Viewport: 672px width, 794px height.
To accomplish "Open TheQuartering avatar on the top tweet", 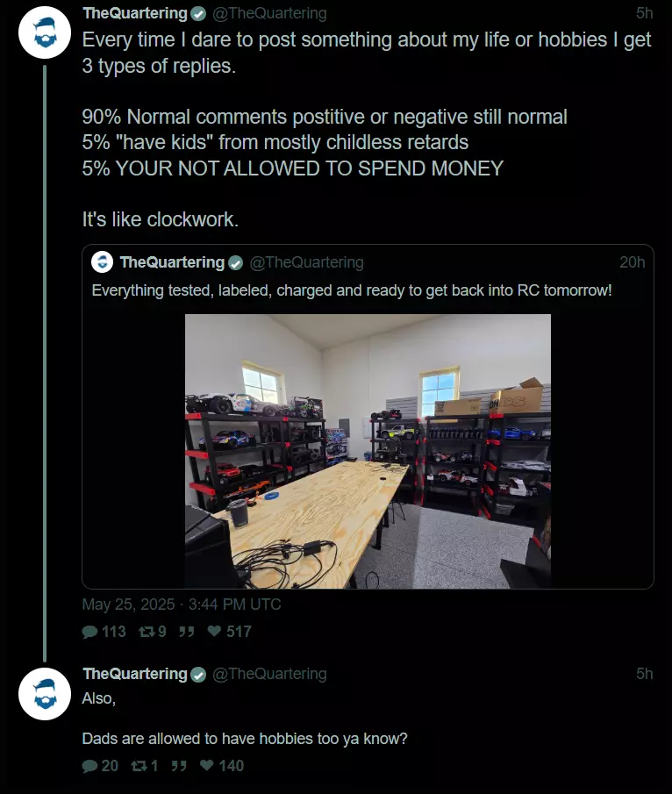I will tap(45, 32).
